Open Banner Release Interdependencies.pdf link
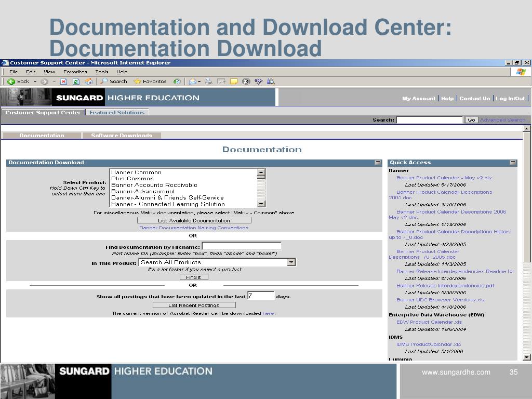This screenshot has width=532, height=399. coord(445,286)
